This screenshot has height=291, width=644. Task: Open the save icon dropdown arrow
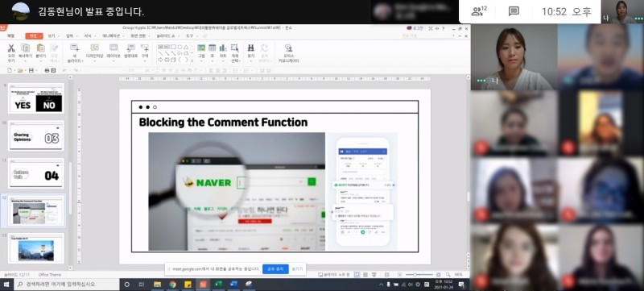click(36, 70)
